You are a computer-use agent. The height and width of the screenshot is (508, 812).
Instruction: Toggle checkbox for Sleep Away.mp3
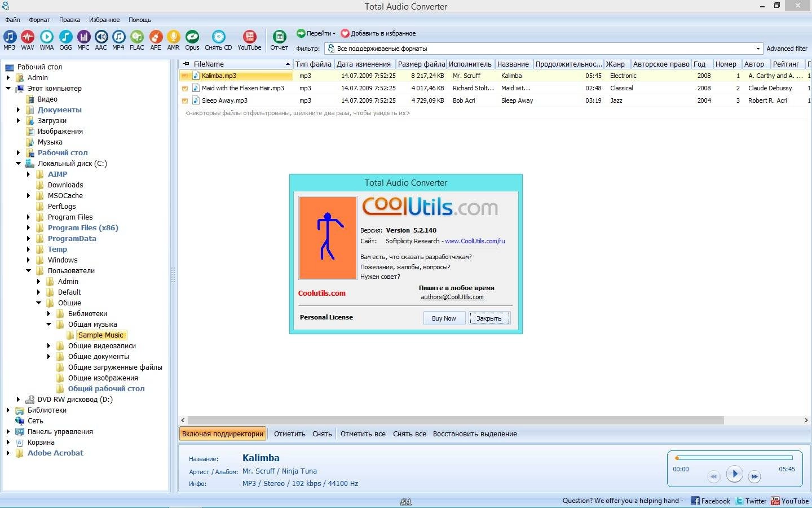click(x=184, y=100)
